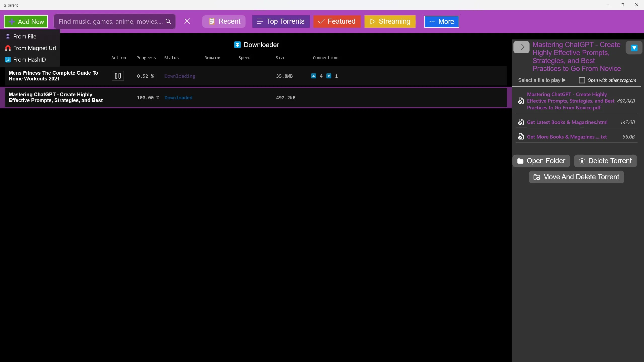Click file icon beside the html entry
This screenshot has height=362, width=644.
(521, 122)
